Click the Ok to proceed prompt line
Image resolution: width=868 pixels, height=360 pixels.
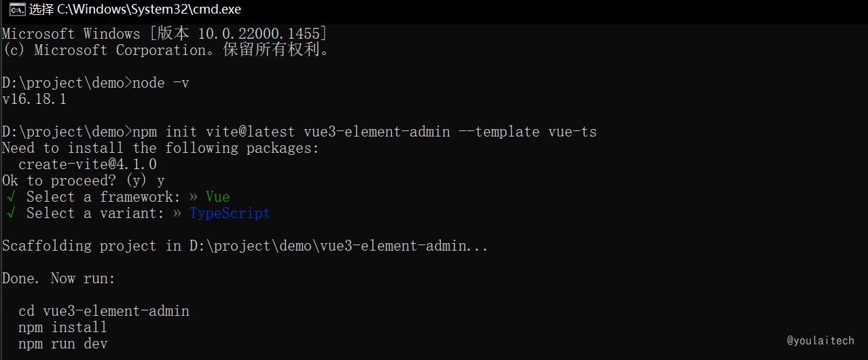click(83, 181)
